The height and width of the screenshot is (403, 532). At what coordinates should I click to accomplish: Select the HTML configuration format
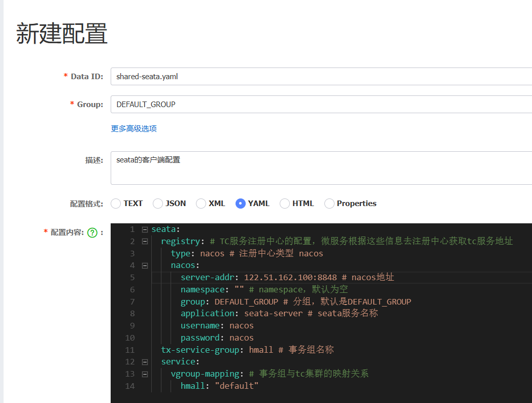pos(284,203)
